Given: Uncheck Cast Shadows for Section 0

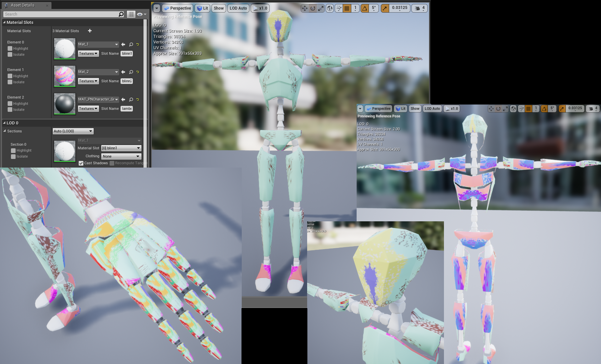Looking at the screenshot, I should coord(81,163).
